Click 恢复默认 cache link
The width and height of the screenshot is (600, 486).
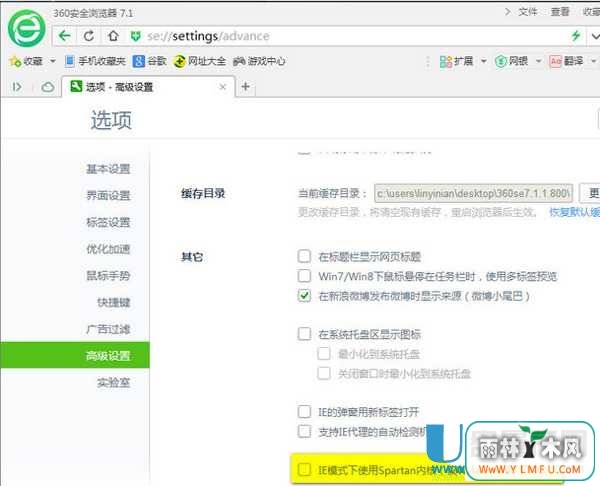575,212
